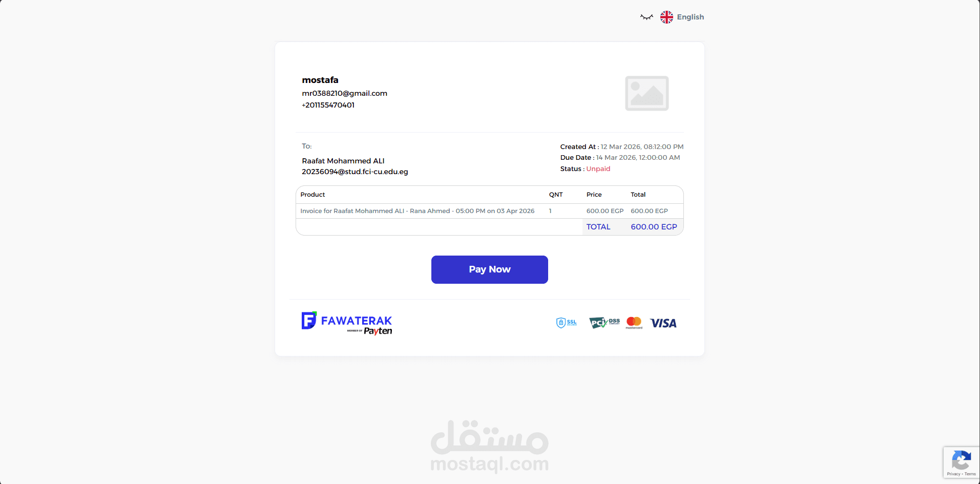Toggle the closed-eye visibility icon
Screen dimensions: 980x484
pyautogui.click(x=647, y=17)
